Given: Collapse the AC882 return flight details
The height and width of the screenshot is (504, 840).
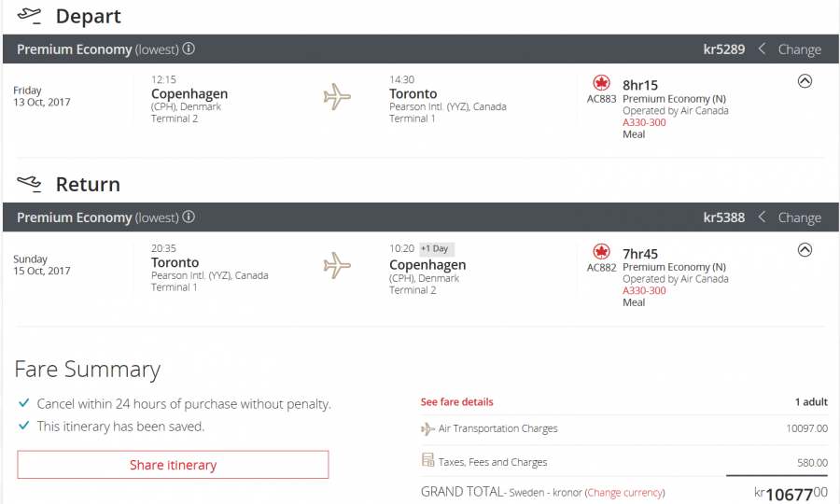Looking at the screenshot, I should point(805,249).
